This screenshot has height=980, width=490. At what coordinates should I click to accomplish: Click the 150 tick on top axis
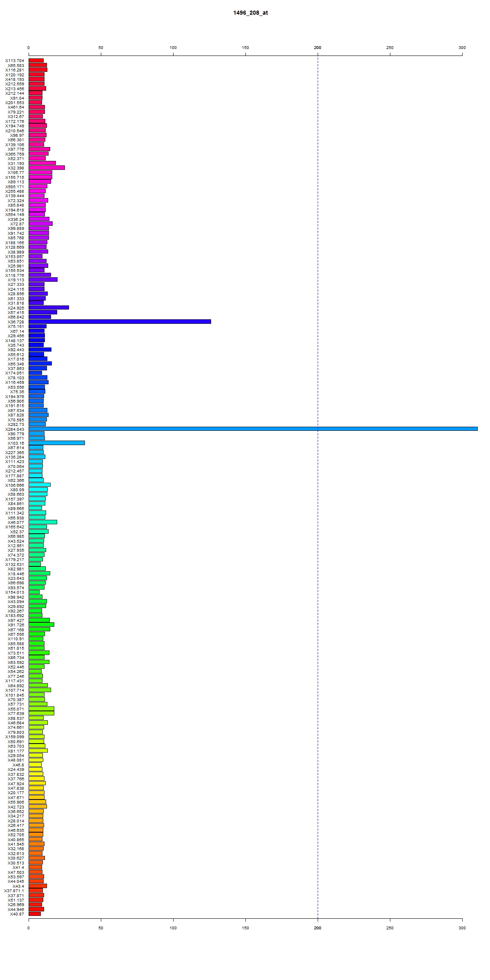coord(245,48)
